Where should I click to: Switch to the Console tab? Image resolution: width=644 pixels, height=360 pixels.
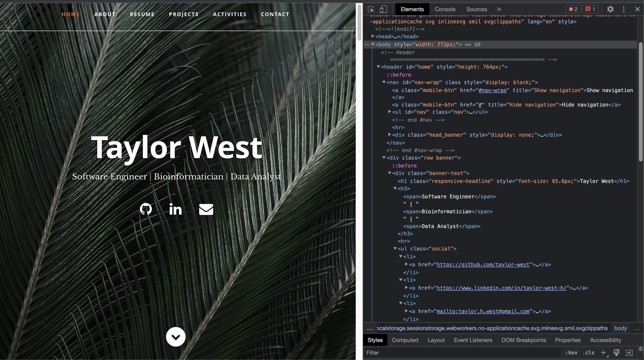pyautogui.click(x=445, y=9)
